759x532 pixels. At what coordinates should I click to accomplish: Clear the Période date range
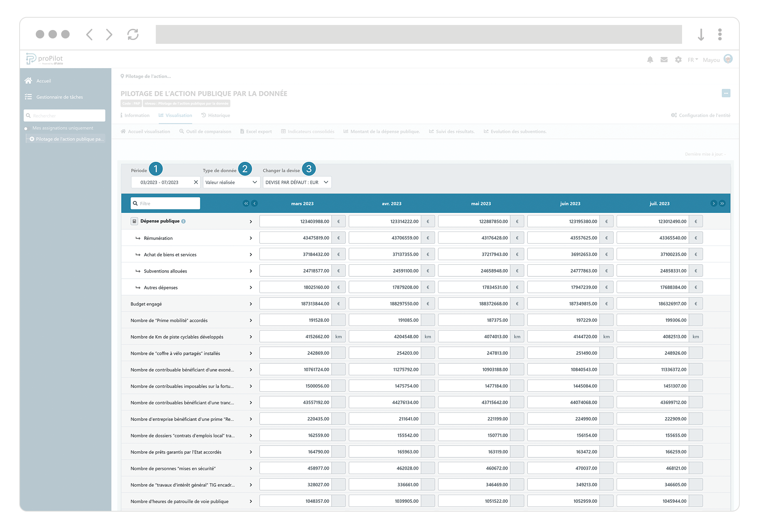196,182
